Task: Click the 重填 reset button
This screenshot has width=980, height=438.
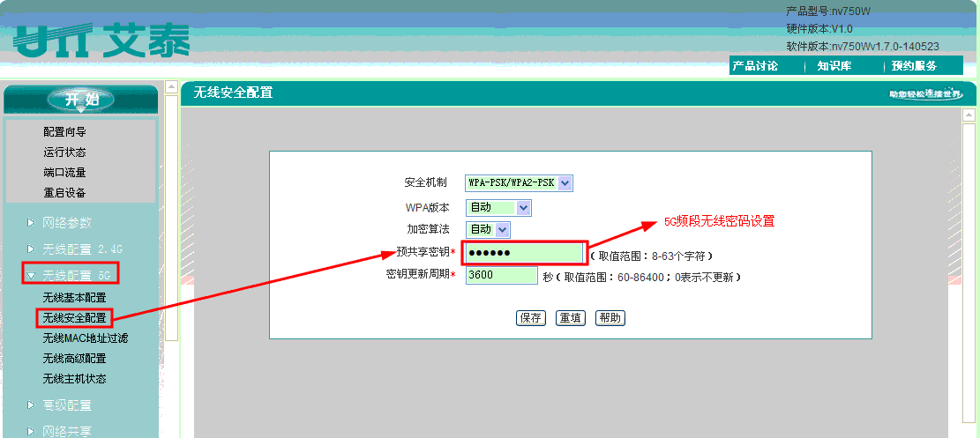Action: click(570, 318)
